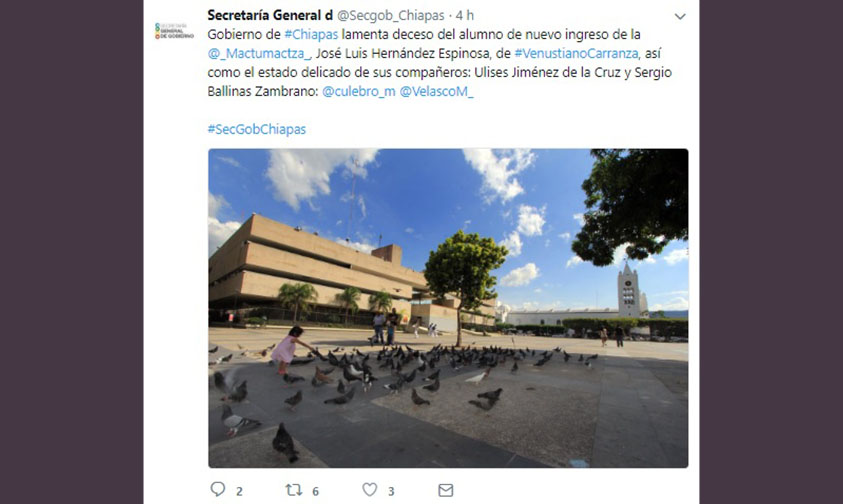
Task: Go to the @culebro_m profile
Action: pos(359,91)
